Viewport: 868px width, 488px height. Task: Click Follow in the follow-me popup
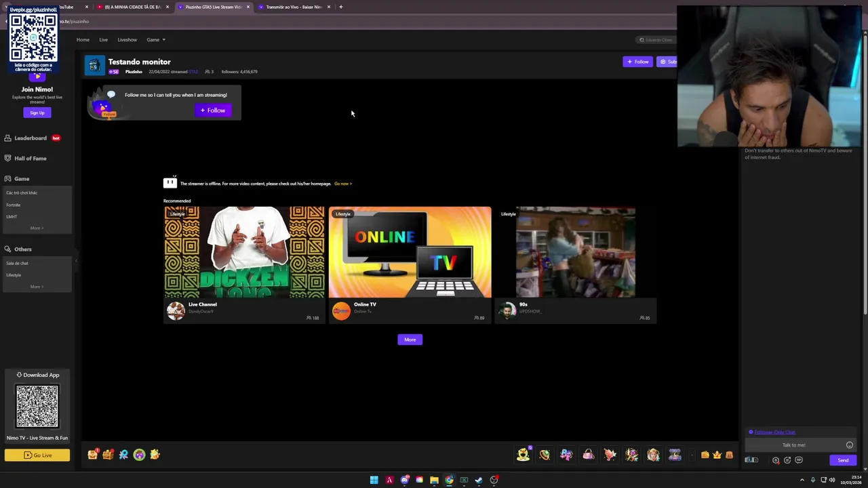213,110
